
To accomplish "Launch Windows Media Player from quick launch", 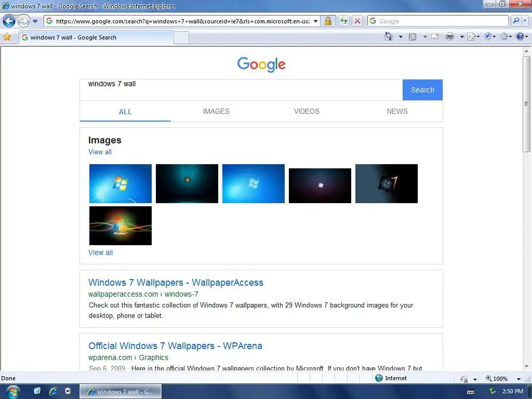I will click(68, 391).
